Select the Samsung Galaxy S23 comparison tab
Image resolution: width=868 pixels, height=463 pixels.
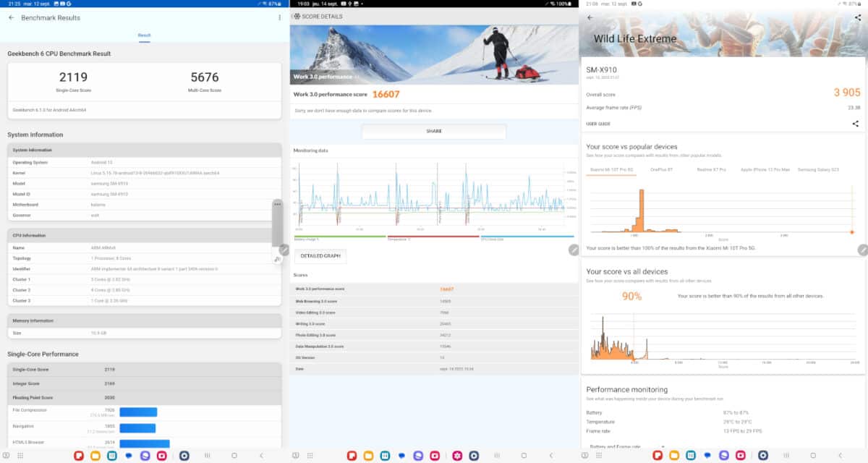coord(818,169)
